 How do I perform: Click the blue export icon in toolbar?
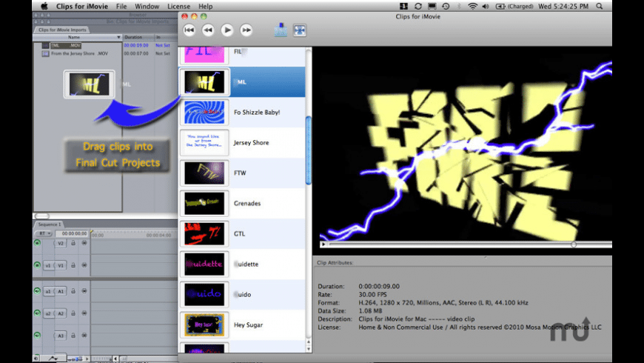point(281,30)
